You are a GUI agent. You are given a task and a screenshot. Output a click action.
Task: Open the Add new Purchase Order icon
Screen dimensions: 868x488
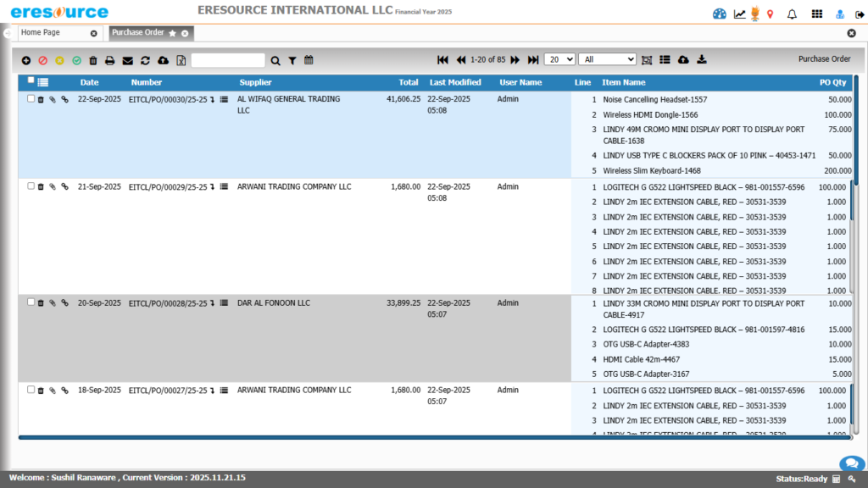(x=25, y=60)
